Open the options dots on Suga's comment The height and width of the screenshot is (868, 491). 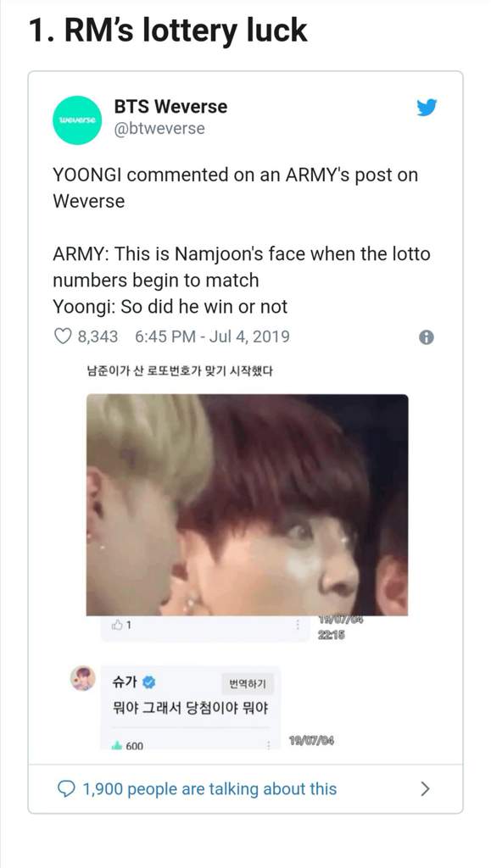click(x=269, y=745)
